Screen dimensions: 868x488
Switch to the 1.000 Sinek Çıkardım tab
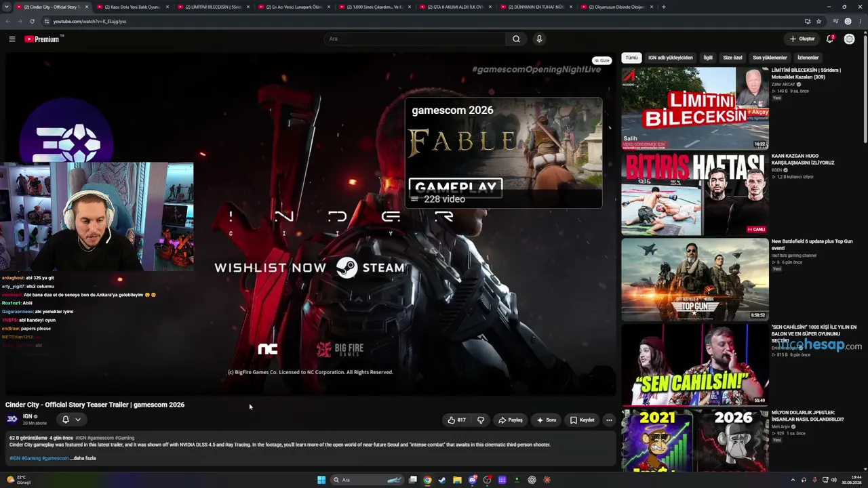(374, 7)
